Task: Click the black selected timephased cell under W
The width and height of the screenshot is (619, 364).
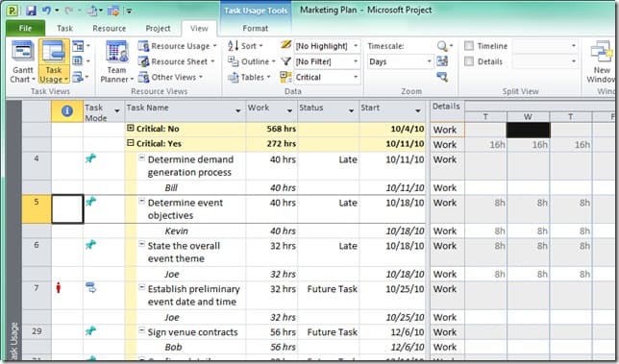Action: tap(528, 130)
